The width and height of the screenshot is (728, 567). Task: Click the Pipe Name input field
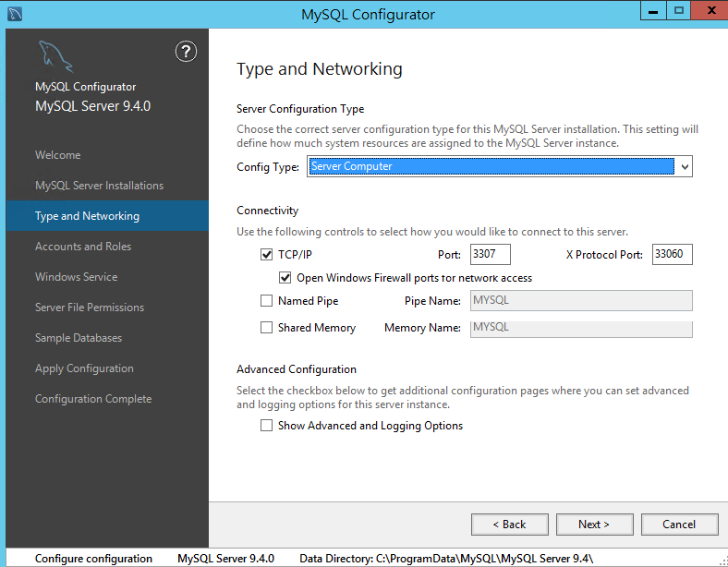[x=581, y=301]
